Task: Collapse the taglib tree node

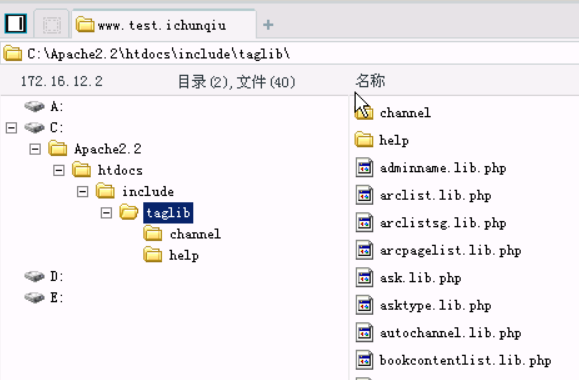Action: (106, 213)
